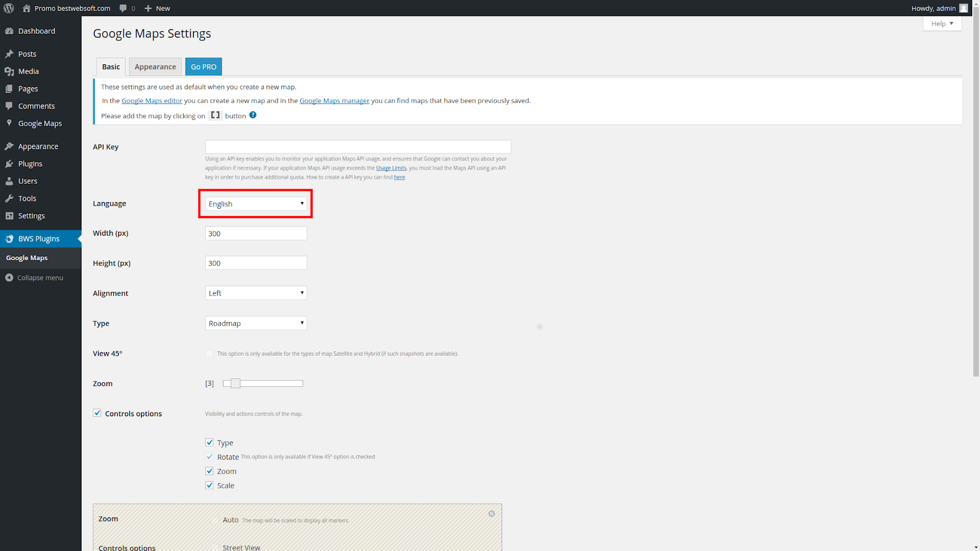
Task: Toggle the View 45° checkbox
Action: [209, 353]
